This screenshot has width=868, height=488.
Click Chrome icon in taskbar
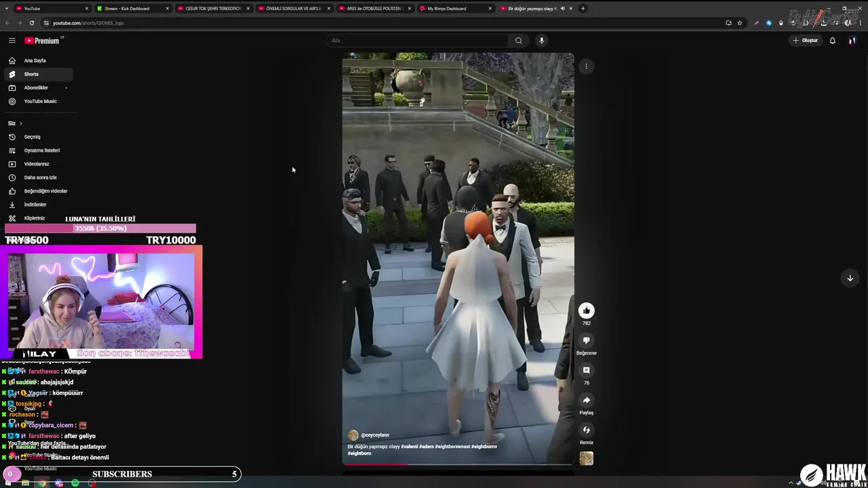pos(42,483)
